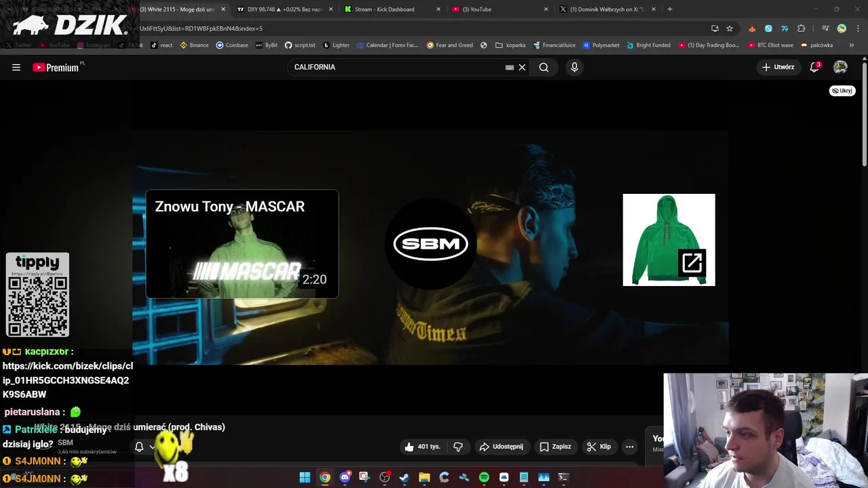Screen dimensions: 868x488
Task: Open File Explorer from the taskbar
Action: tap(424, 477)
